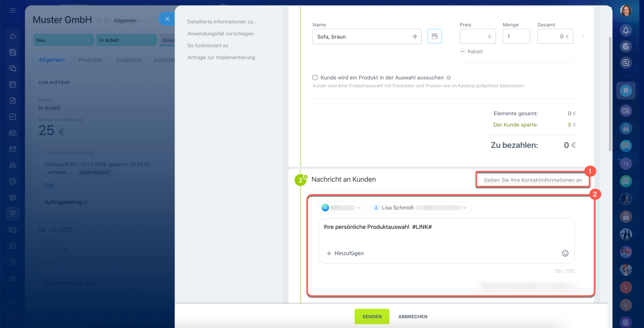Expand the AKTIONEN dropdown on payment
644x328 pixels.
[60, 173]
